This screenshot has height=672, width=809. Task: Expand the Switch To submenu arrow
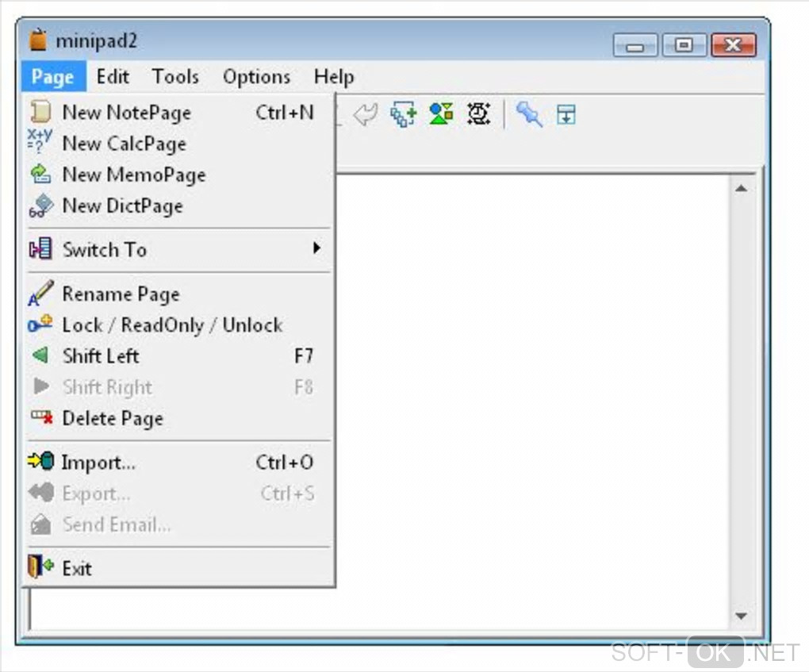coord(316,248)
